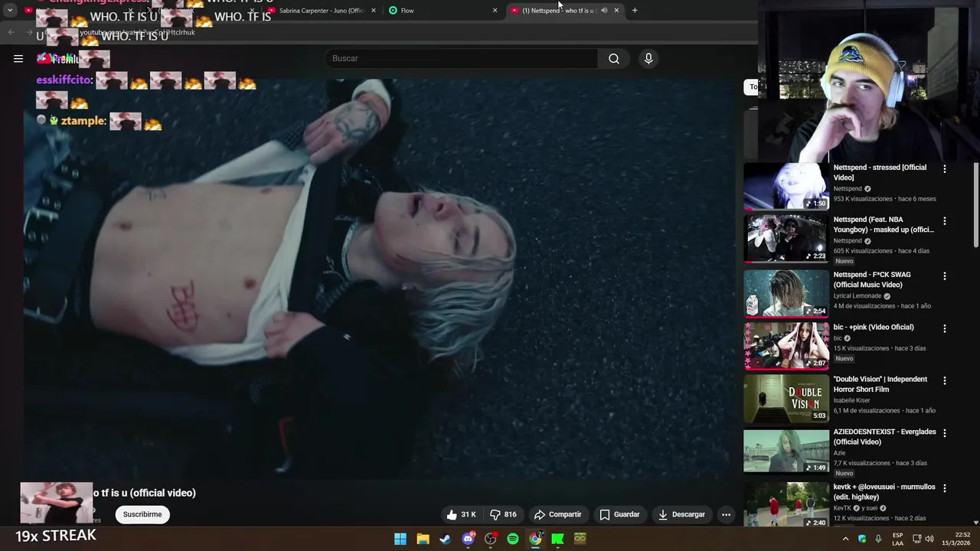Open 'Nettspend - stressed [Official Video]' title
The image size is (980, 551).
point(880,172)
